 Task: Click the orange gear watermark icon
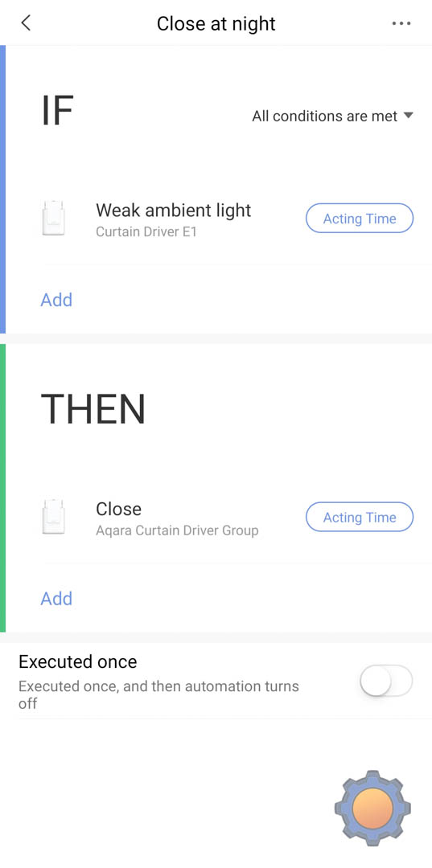[372, 808]
